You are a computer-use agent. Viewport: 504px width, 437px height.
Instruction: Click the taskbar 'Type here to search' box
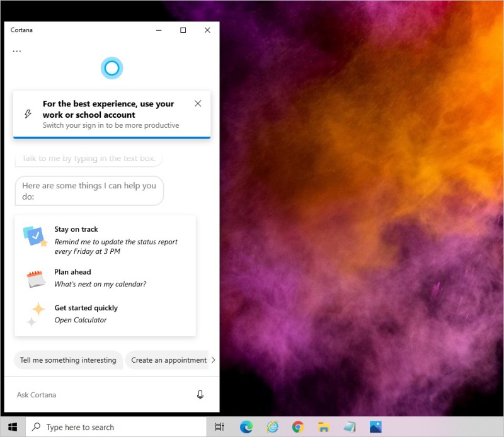[116, 427]
